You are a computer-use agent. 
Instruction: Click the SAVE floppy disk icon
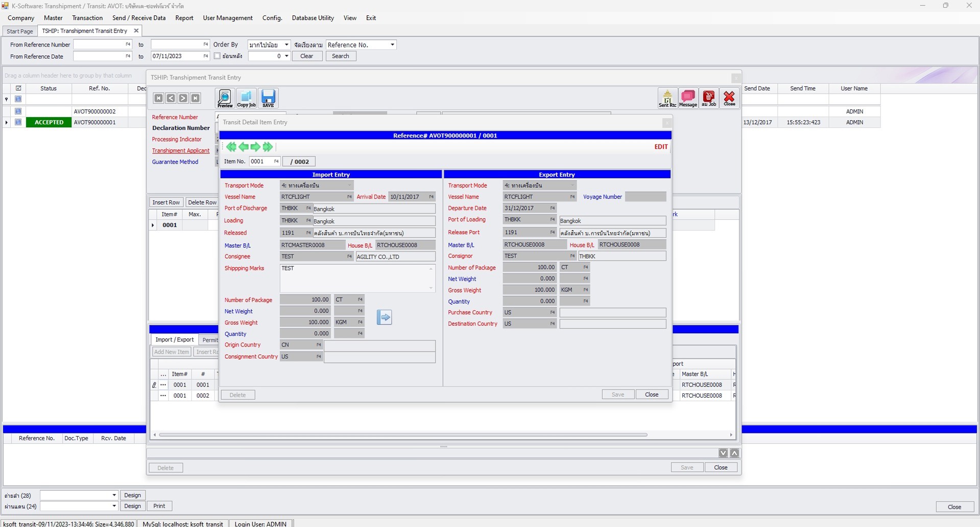pos(268,98)
